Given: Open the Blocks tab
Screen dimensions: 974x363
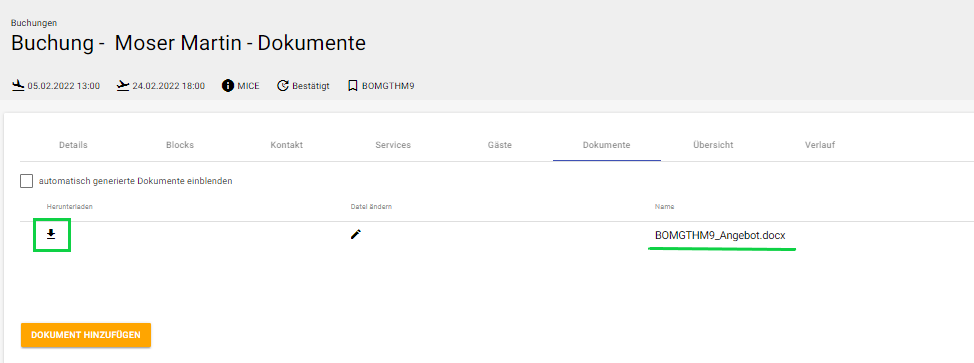Looking at the screenshot, I should [x=180, y=145].
